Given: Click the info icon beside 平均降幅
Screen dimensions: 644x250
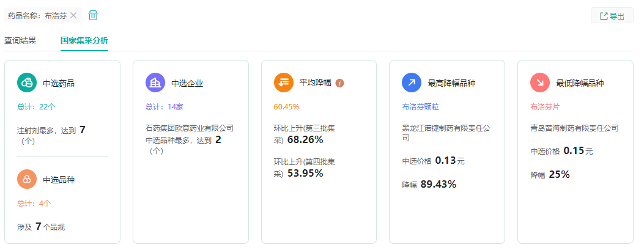Looking at the screenshot, I should (x=340, y=83).
